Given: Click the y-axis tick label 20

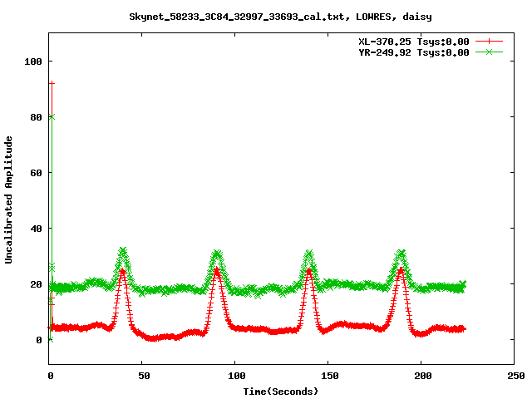Looking at the screenshot, I should coord(36,284).
